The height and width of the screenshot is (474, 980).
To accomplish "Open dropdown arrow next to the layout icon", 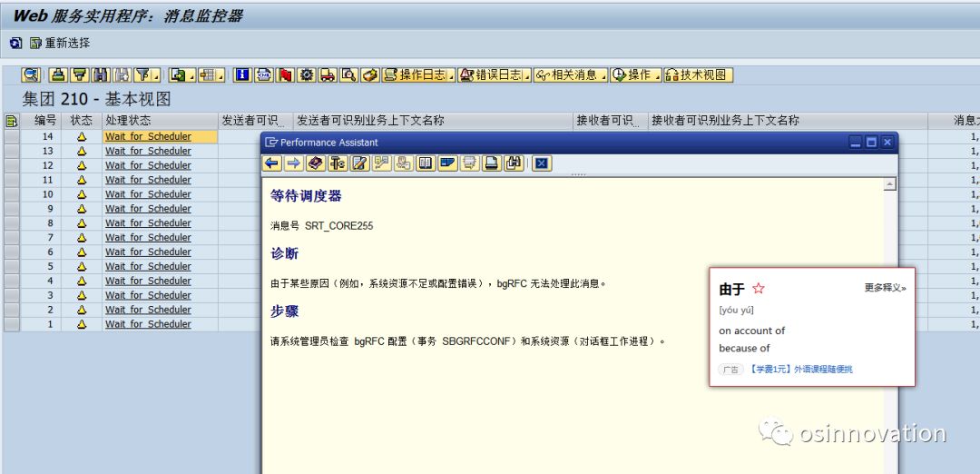I will [220, 75].
